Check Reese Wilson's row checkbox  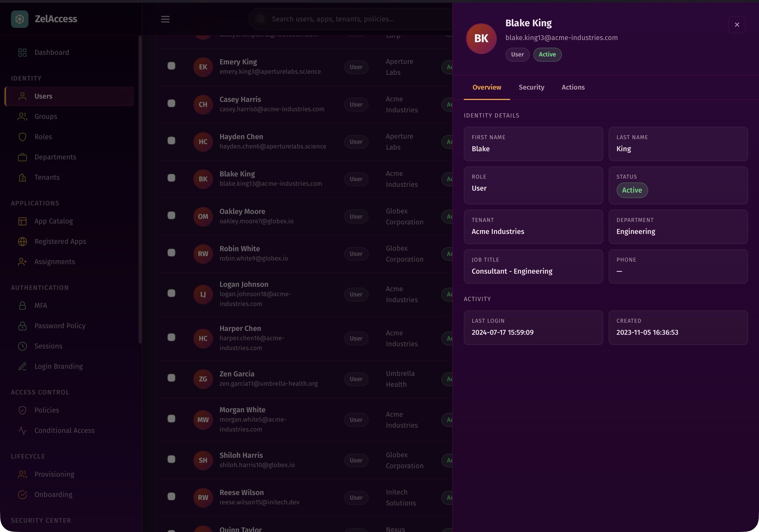click(x=171, y=496)
